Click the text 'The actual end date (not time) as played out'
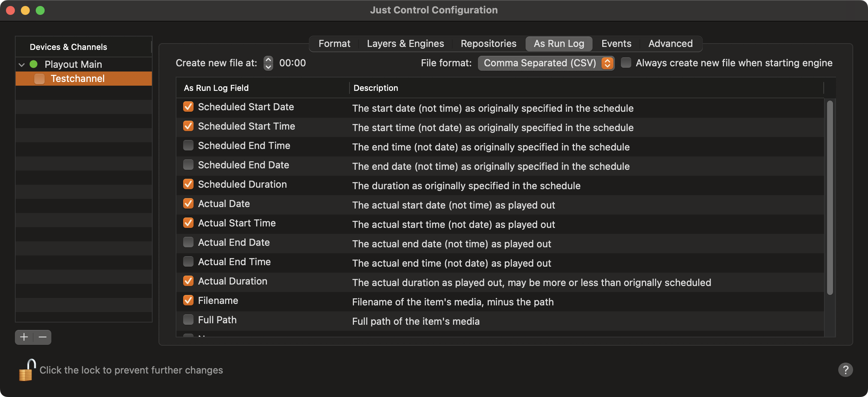868x397 pixels. click(451, 244)
